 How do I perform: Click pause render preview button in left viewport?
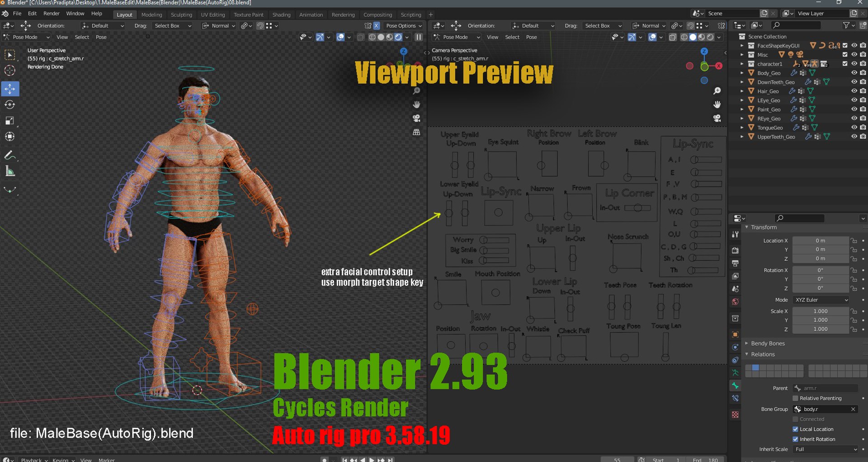pos(419,37)
